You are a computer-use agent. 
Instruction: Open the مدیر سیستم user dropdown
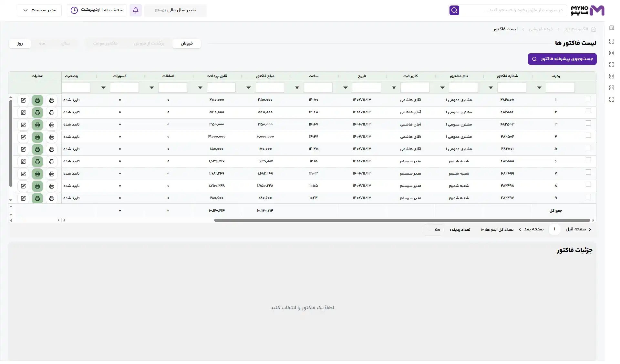coord(39,10)
